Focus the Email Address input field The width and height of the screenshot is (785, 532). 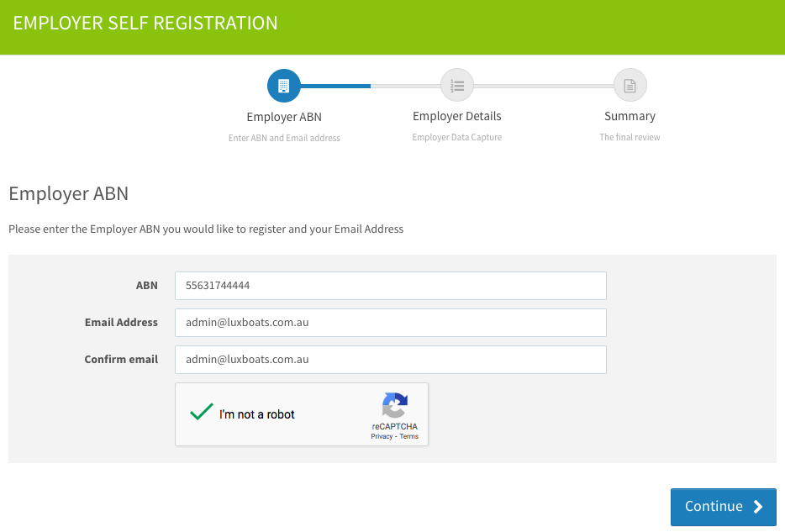tap(391, 323)
